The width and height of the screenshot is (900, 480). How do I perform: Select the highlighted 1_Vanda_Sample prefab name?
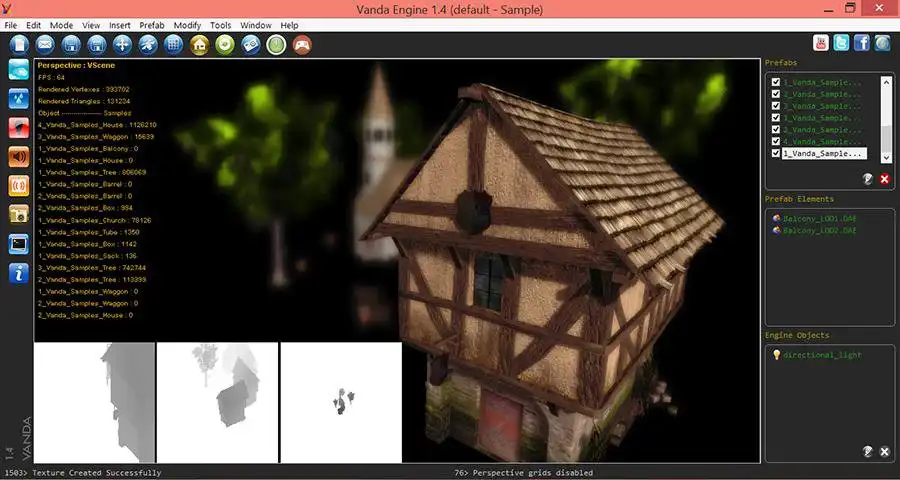coord(824,153)
